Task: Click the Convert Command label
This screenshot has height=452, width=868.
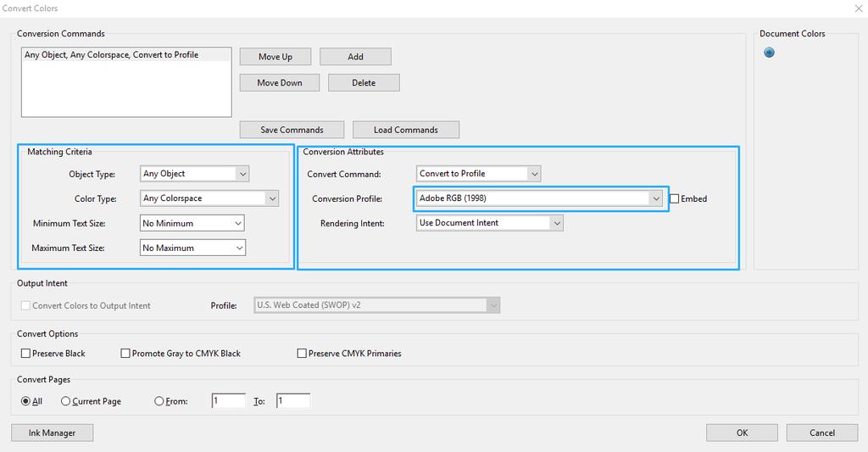Action: [x=344, y=174]
